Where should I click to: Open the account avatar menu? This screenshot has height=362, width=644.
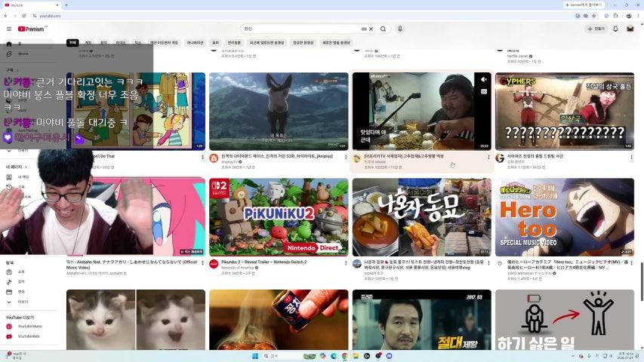pos(630,29)
